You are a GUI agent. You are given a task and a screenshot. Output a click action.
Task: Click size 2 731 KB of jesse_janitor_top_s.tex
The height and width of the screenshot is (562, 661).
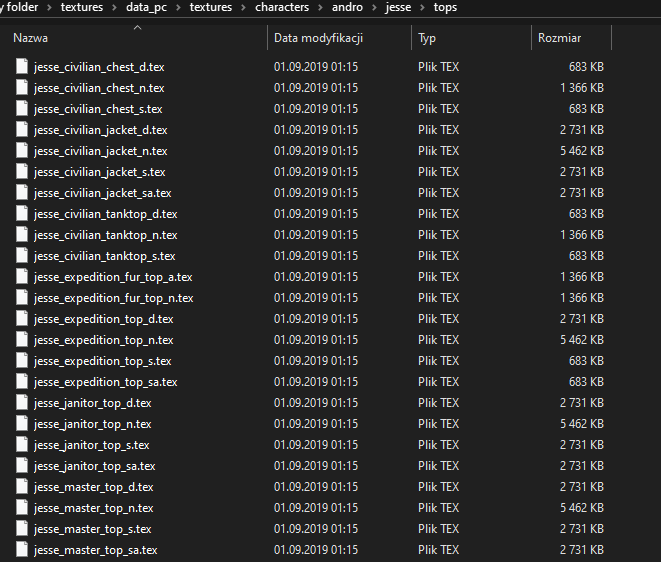coord(582,445)
